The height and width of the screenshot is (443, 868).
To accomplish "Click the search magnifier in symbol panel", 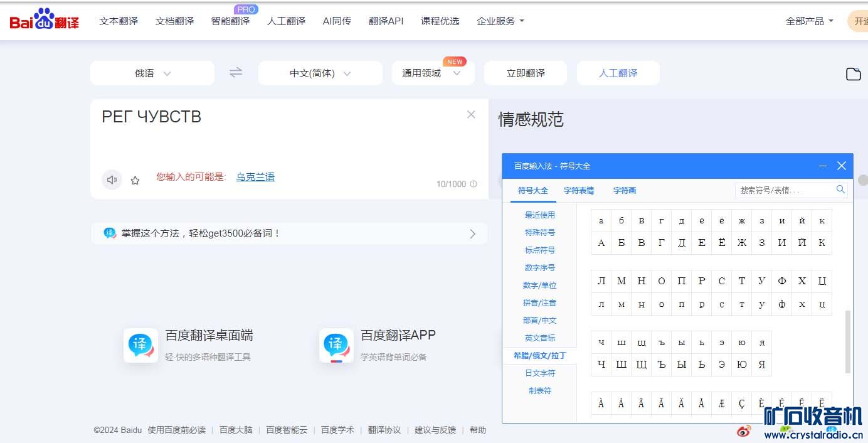I will [x=840, y=189].
